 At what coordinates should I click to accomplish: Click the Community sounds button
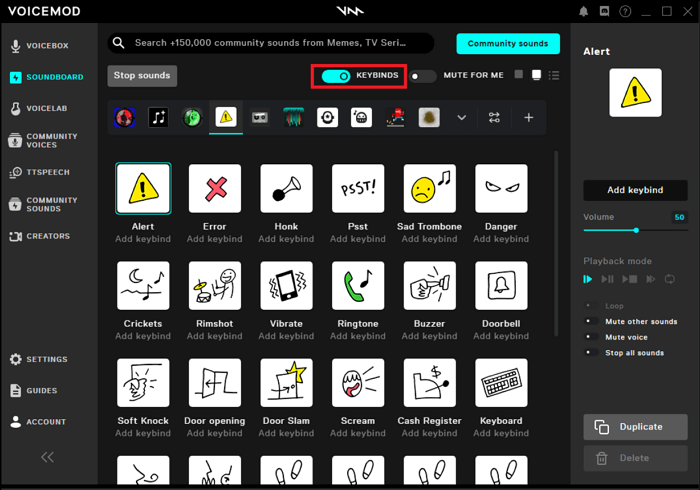[x=507, y=43]
